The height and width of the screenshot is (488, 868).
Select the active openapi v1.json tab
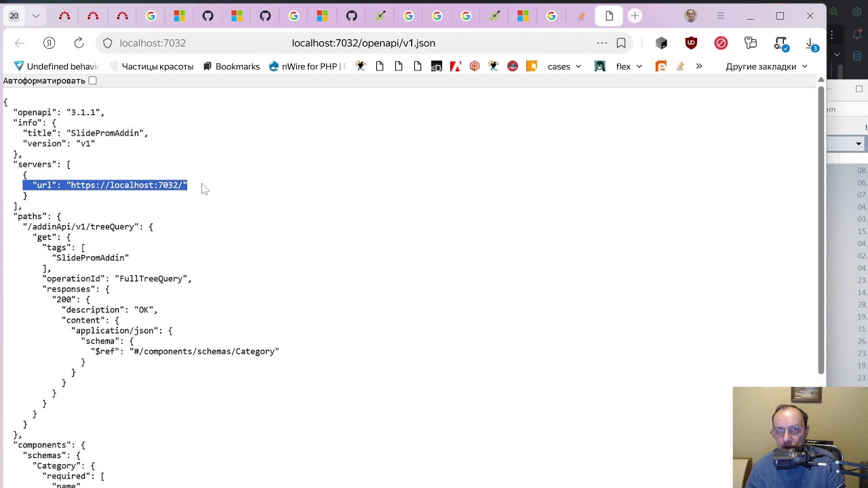point(609,16)
